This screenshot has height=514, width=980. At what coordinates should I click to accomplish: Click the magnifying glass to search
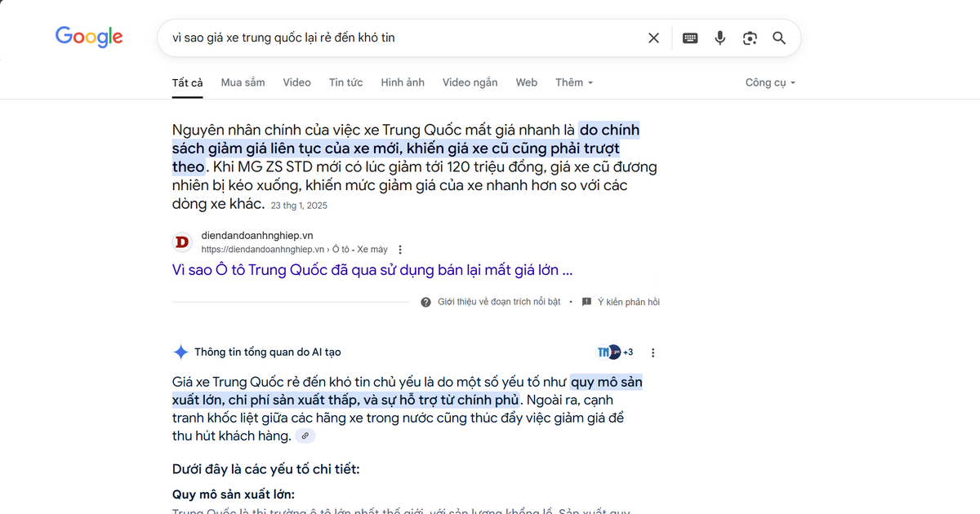click(x=778, y=38)
